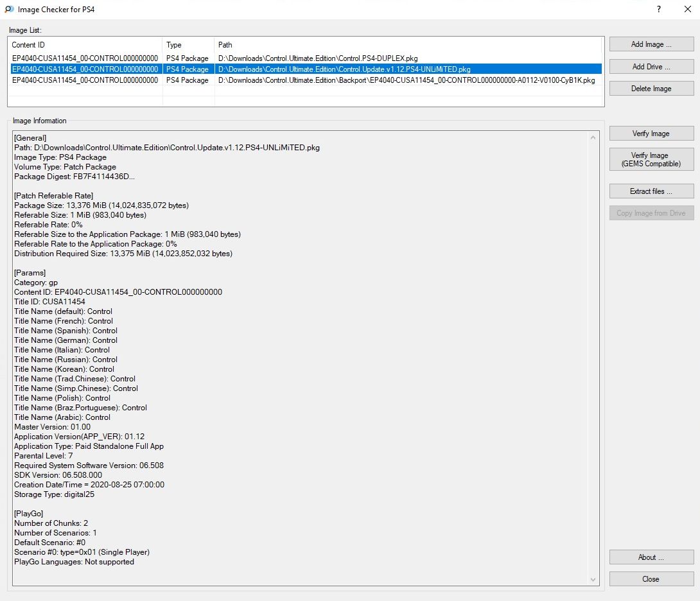Click Storage Type: digital25 line
The image size is (700, 601).
pos(54,494)
